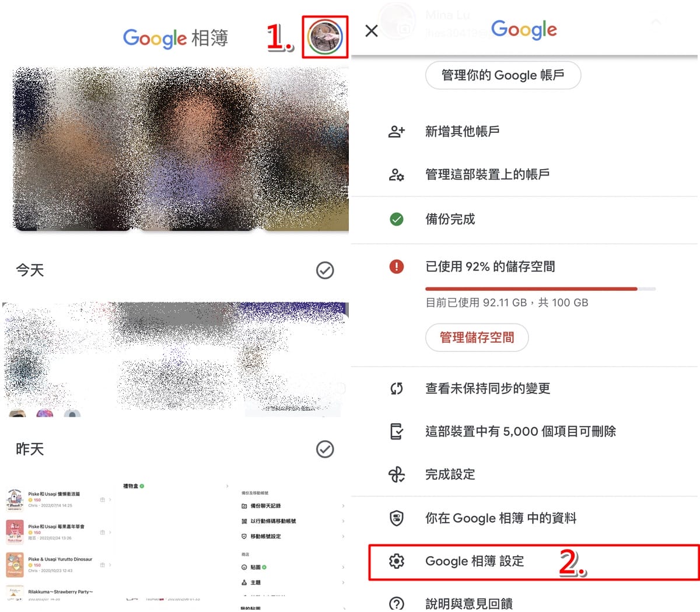
Task: Click the pinwheel icon beside 完成設定
Action: [397, 474]
